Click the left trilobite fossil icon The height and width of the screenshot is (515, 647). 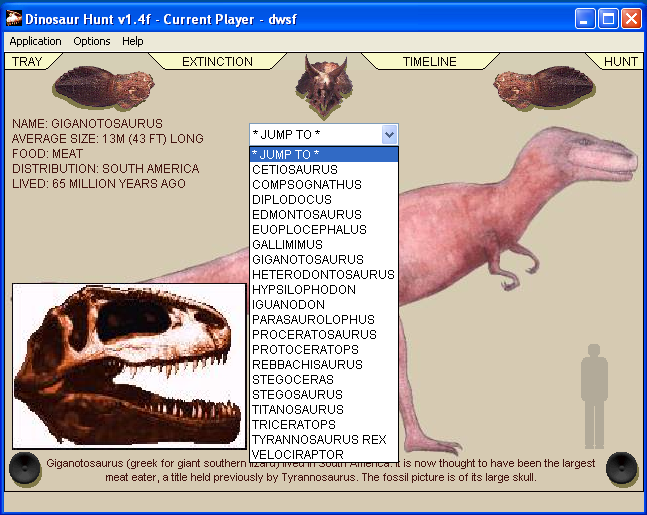(104, 87)
